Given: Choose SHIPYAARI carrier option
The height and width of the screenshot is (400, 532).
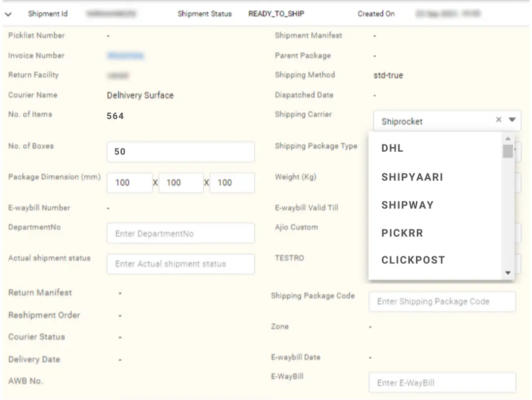Looking at the screenshot, I should pyautogui.click(x=412, y=177).
